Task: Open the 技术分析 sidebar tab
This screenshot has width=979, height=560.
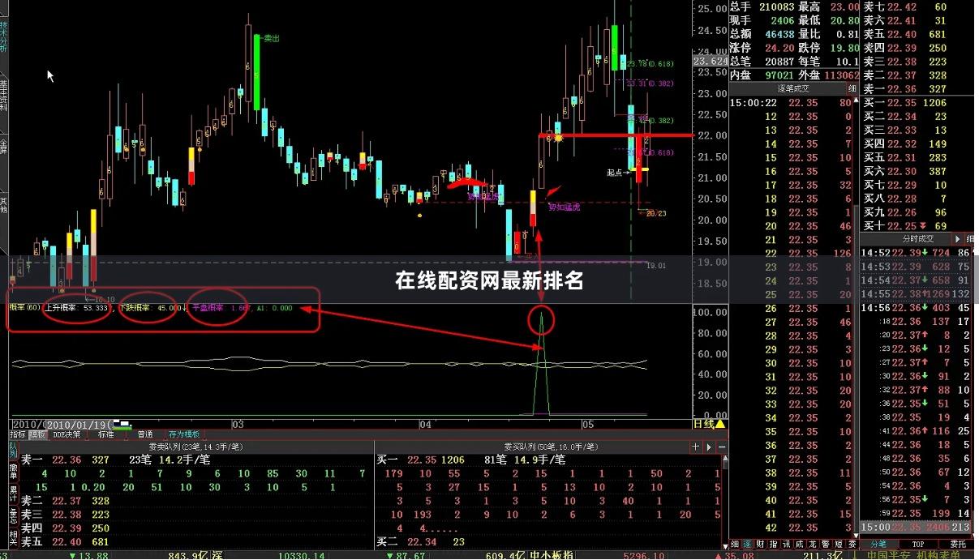Action: [x=3, y=36]
